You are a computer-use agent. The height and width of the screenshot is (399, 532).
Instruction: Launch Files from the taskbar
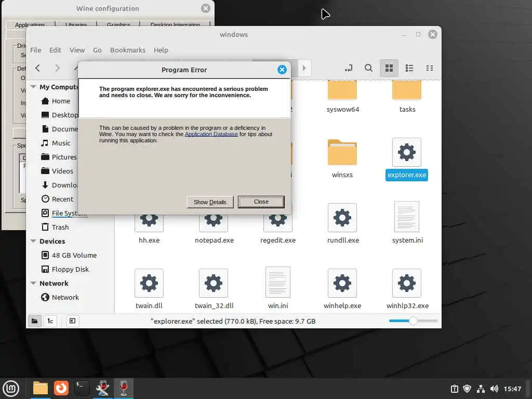click(41, 388)
